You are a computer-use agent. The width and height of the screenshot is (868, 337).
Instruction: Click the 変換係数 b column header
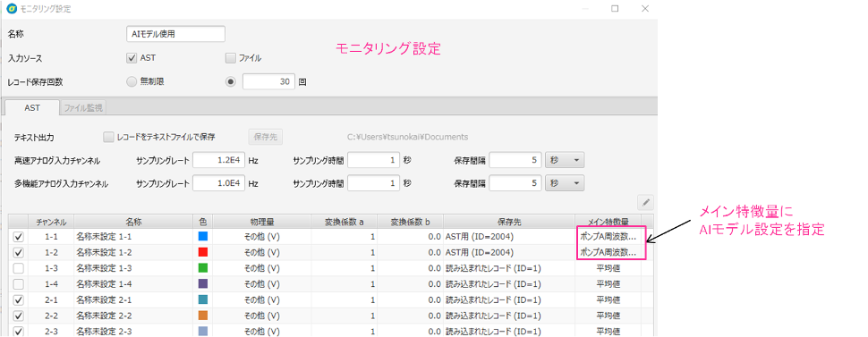[410, 222]
